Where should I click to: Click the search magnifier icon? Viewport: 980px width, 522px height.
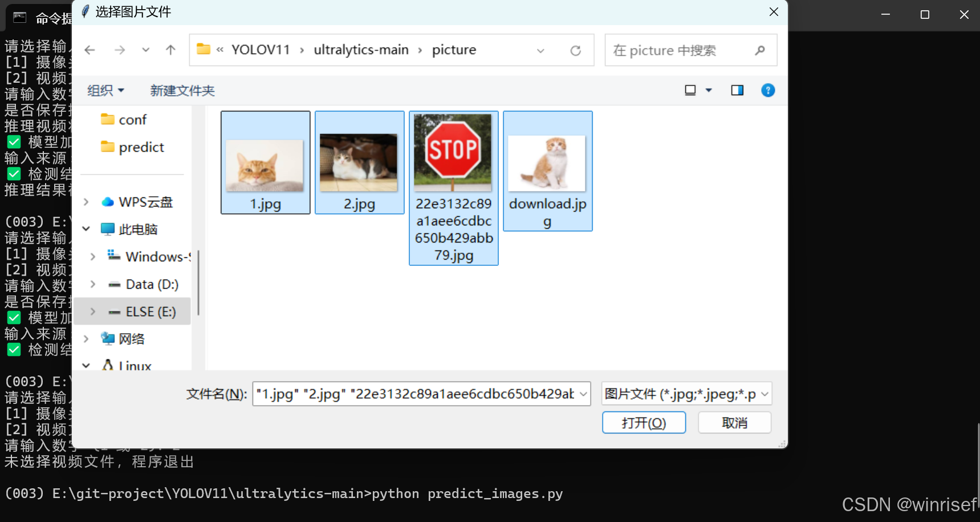(760, 50)
